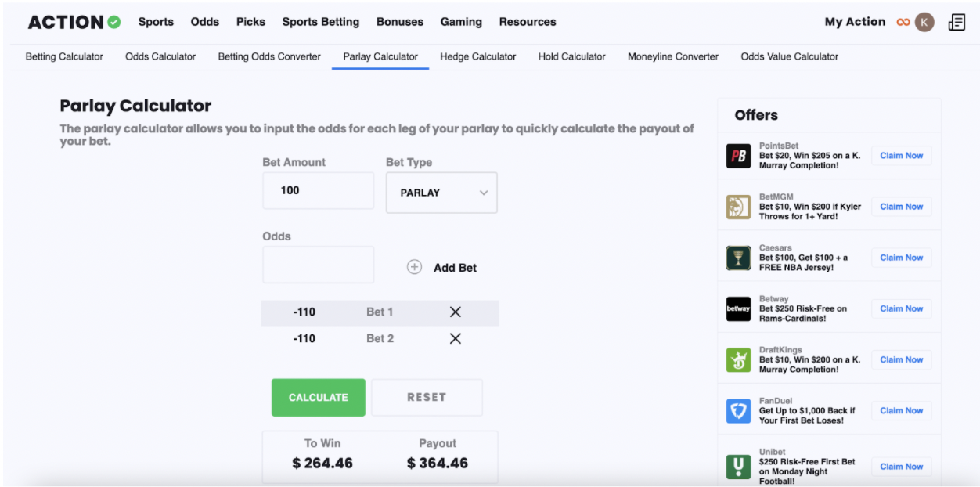
Task: Claim Now for the BetMGM offer
Action: [901, 207]
